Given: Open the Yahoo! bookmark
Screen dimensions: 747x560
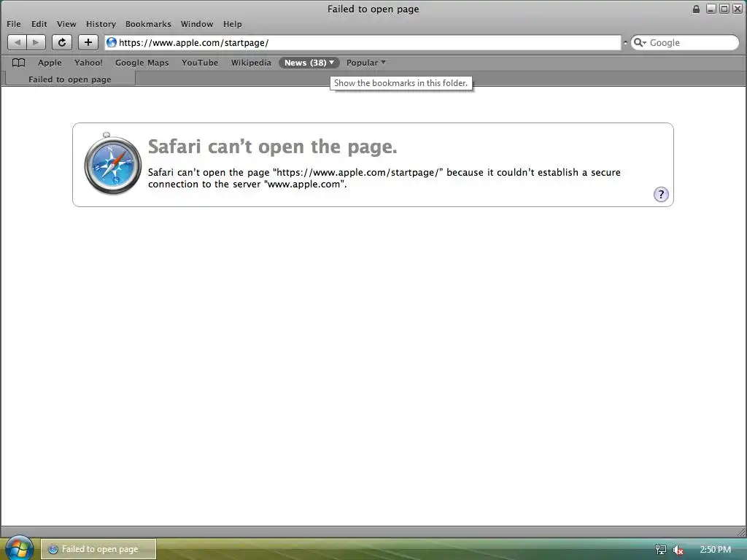Looking at the screenshot, I should click(x=88, y=63).
